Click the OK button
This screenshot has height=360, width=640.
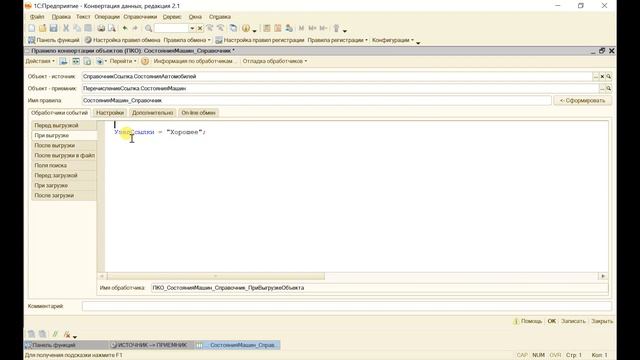[551, 321]
